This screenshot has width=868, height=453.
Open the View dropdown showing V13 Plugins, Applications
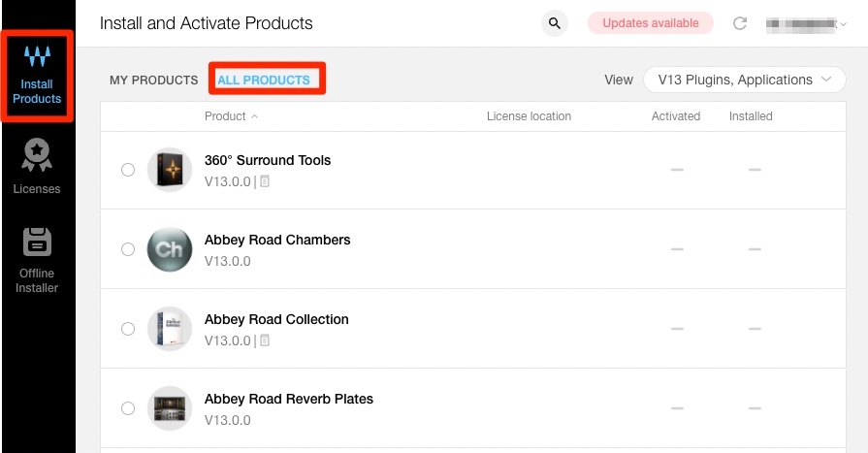745,80
